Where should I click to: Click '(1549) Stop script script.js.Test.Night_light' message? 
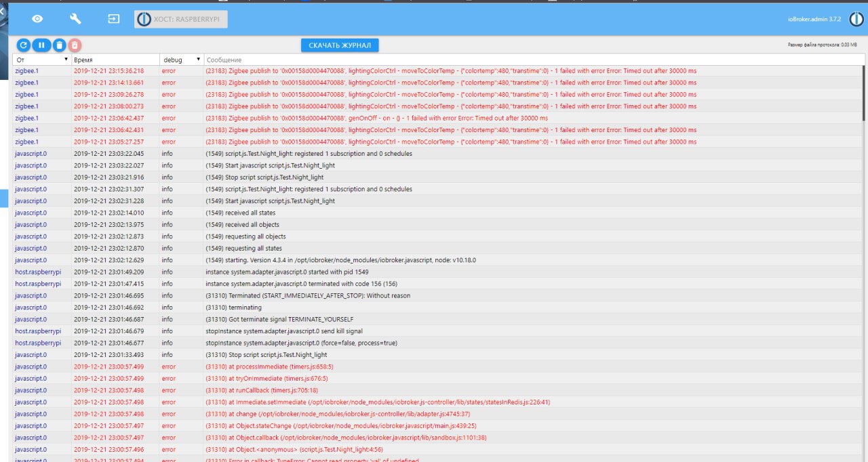tap(264, 177)
